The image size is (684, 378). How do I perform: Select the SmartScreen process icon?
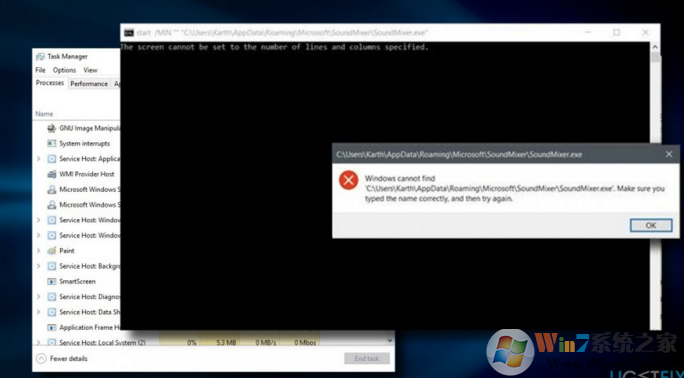(x=52, y=282)
